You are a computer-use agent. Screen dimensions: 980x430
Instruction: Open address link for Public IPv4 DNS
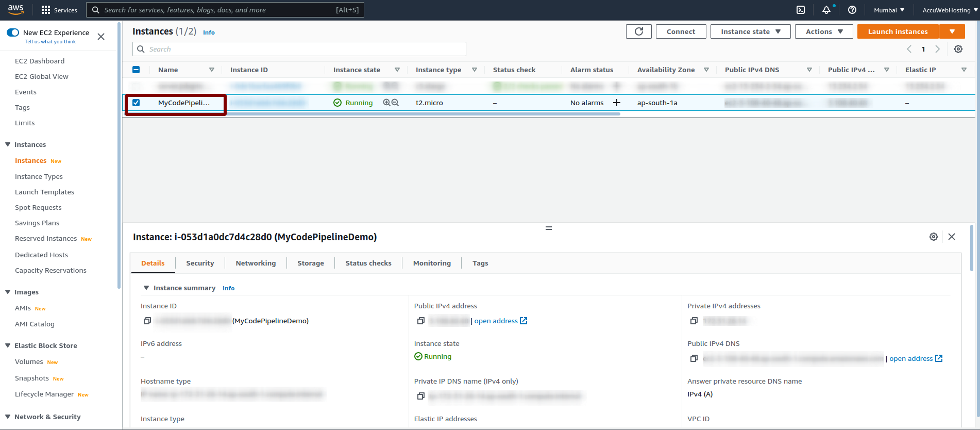[916, 358]
